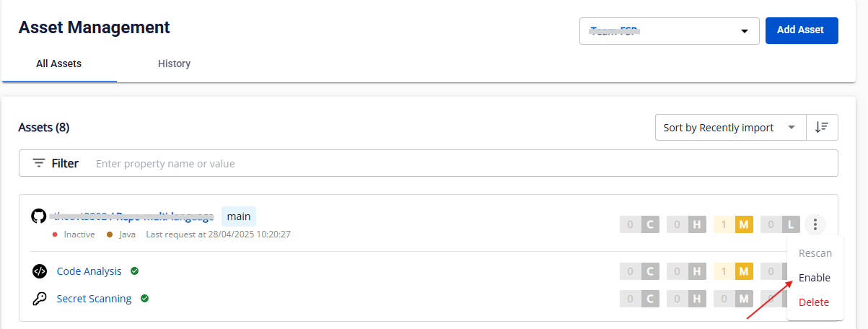This screenshot has height=329, width=868.
Task: Click the green check beside Code Analysis
Action: tap(134, 271)
